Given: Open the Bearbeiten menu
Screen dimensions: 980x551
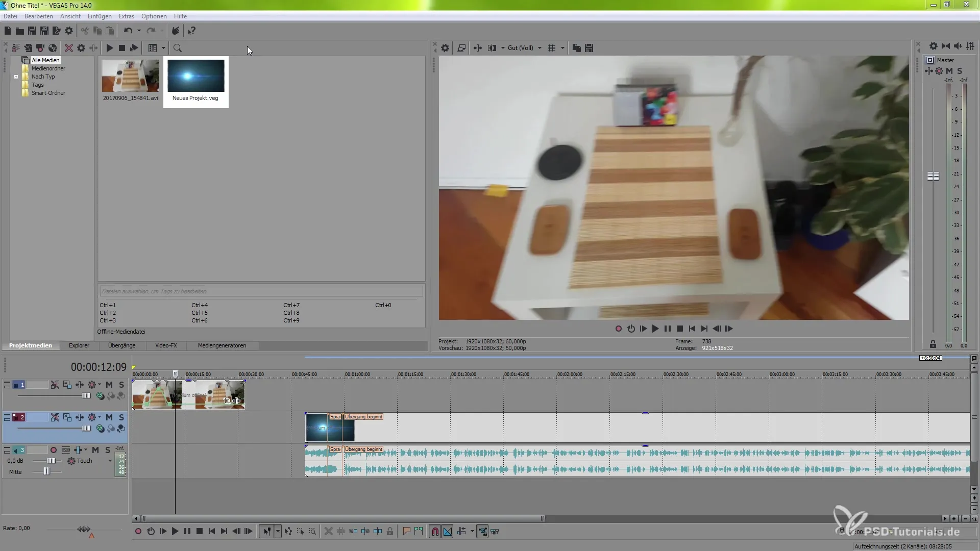Looking at the screenshot, I should pyautogui.click(x=39, y=16).
